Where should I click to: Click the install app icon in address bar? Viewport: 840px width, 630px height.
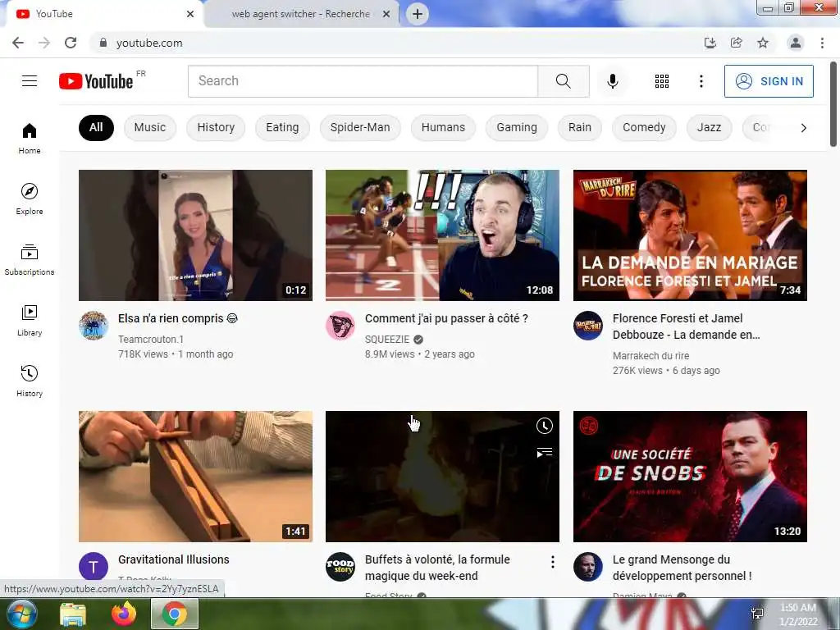coord(710,43)
